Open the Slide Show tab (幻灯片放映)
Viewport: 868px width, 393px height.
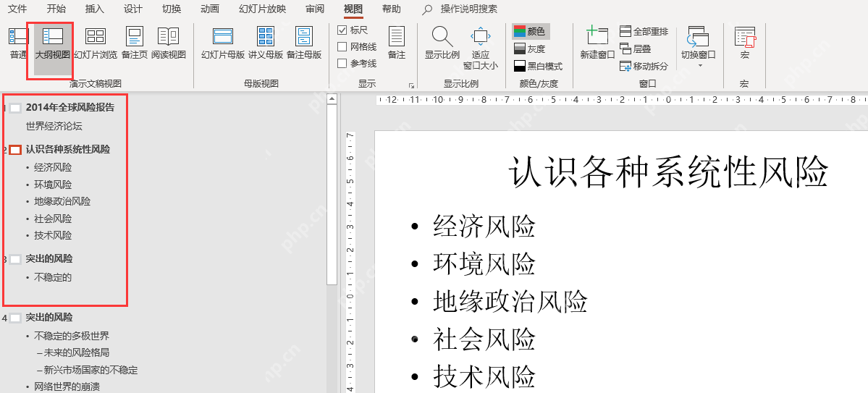coord(262,9)
